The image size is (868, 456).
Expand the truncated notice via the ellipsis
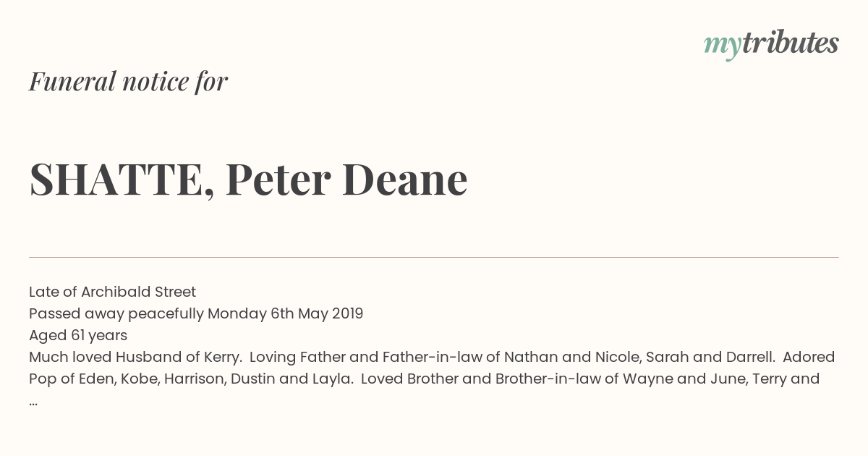(33, 402)
